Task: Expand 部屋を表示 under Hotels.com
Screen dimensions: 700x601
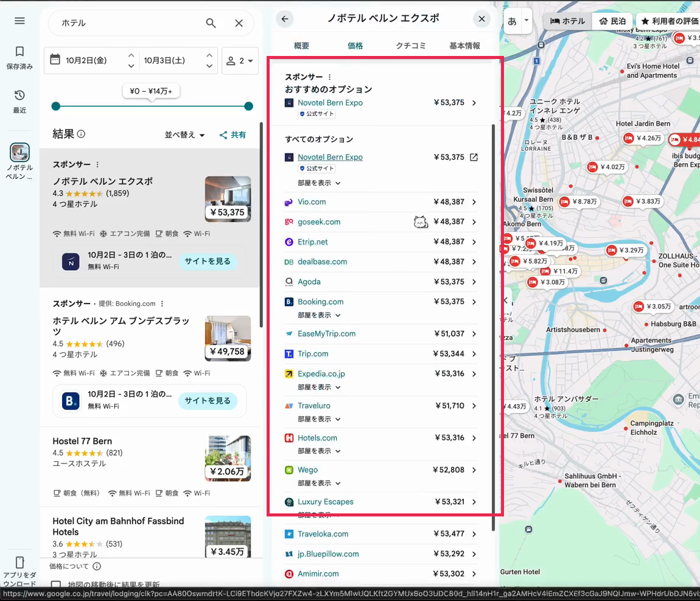Action: pos(319,451)
